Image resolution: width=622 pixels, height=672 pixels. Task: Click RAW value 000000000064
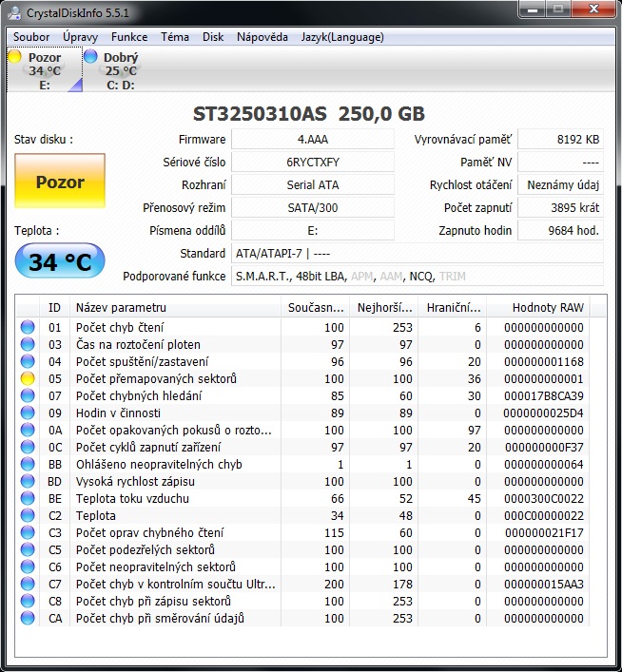tap(543, 465)
